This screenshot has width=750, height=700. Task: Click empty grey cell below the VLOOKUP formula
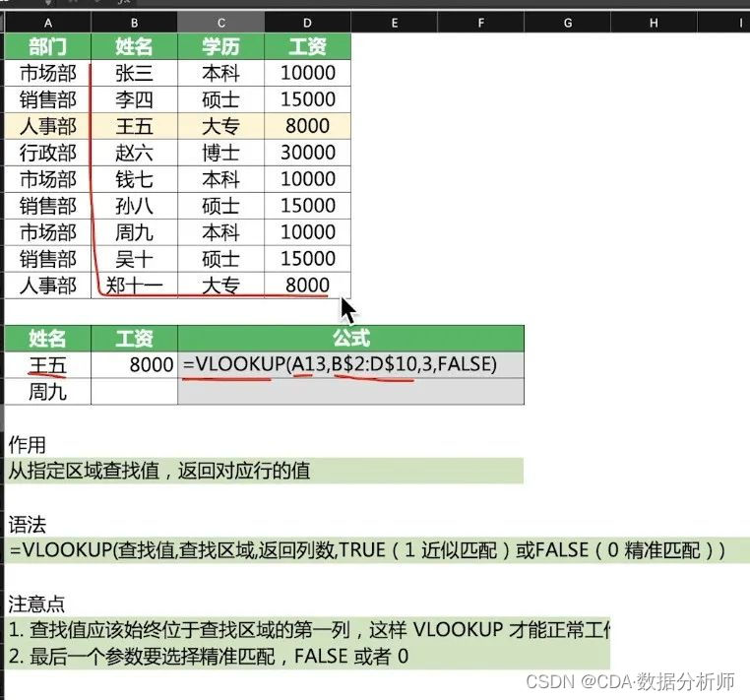tap(350, 392)
